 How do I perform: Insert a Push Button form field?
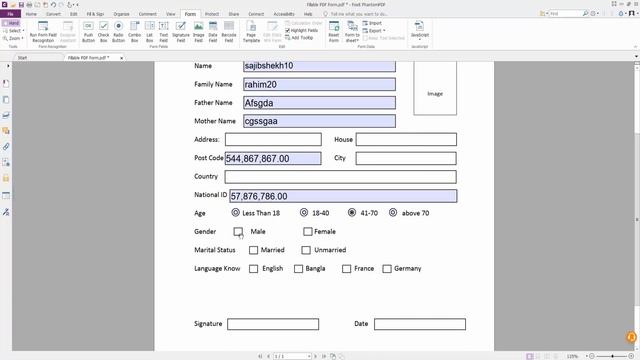coord(88,31)
